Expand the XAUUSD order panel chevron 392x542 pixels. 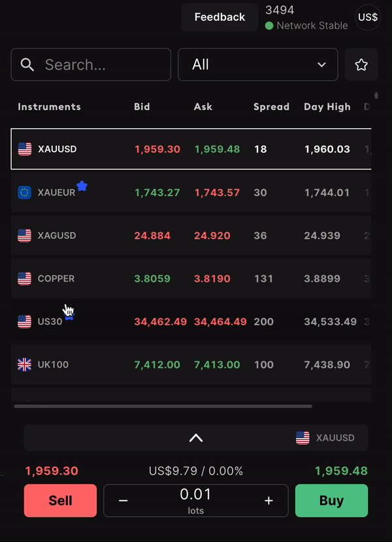196,437
